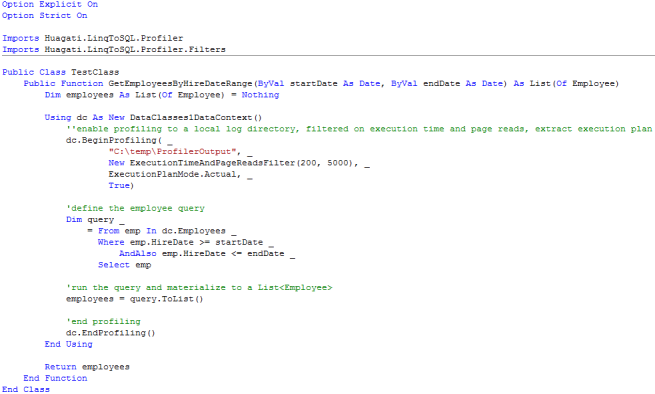Click the 'Imports Huagati.LinqToSQL.Profiler' line without Filters
Screen dimensions: 655x394
point(92,38)
